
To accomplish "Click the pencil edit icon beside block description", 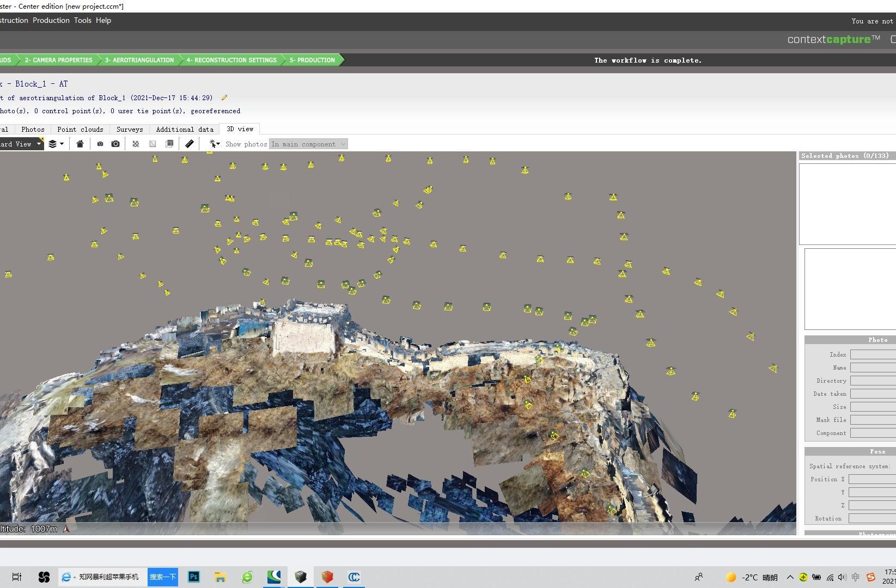I will click(224, 98).
